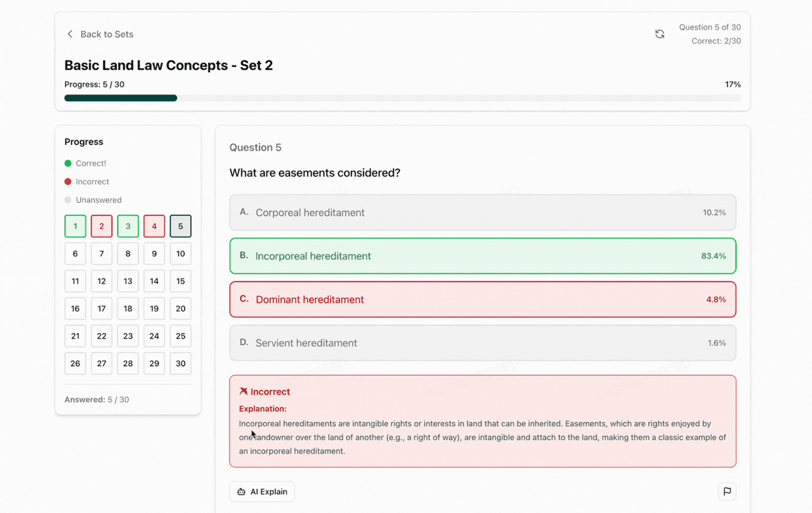Click the refresh/reset icon near question counter
Viewport: 812px width, 513px height.
click(659, 34)
